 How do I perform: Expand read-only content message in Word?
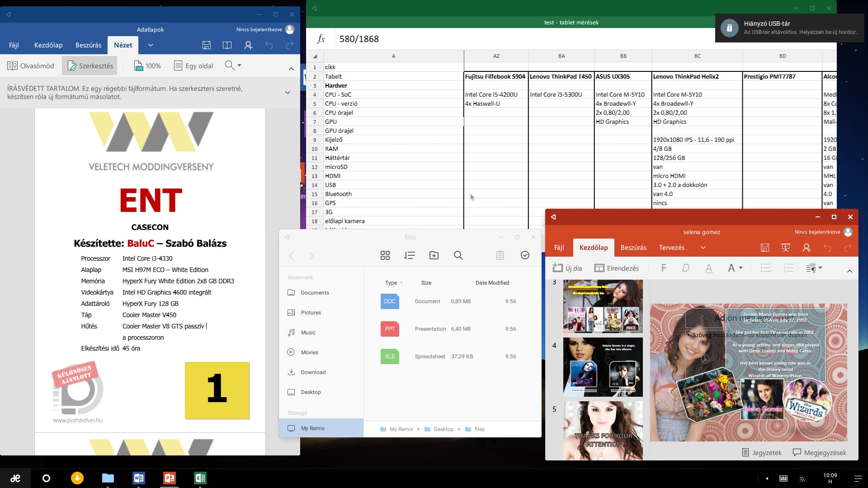288,92
